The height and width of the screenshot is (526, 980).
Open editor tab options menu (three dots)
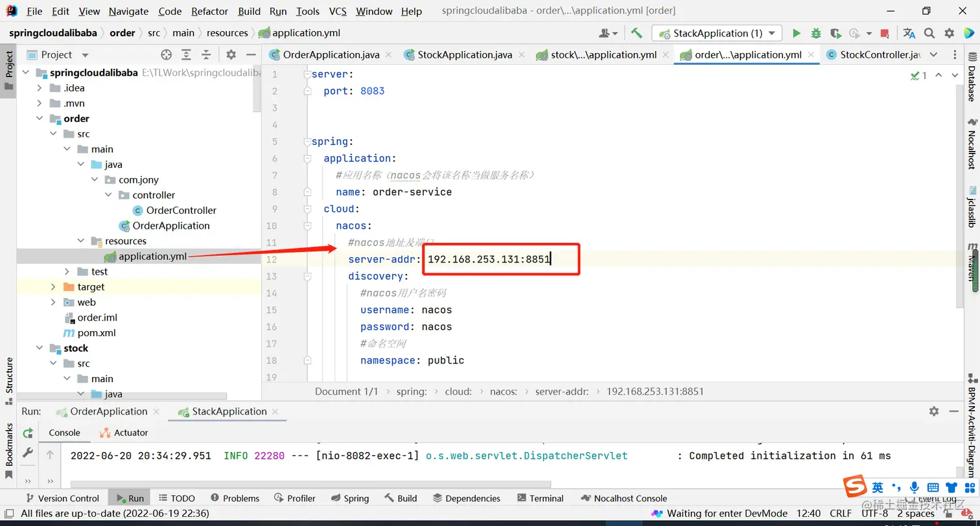[955, 55]
